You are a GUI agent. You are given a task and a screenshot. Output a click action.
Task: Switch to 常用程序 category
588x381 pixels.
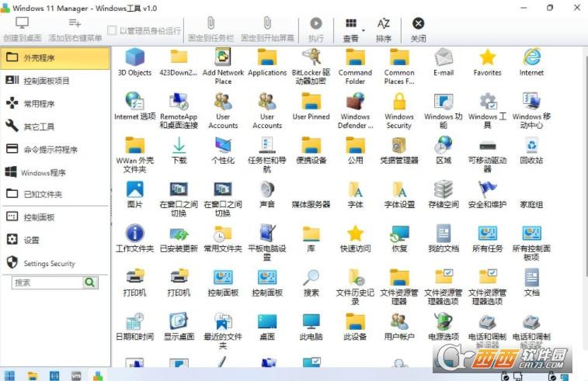pos(55,103)
